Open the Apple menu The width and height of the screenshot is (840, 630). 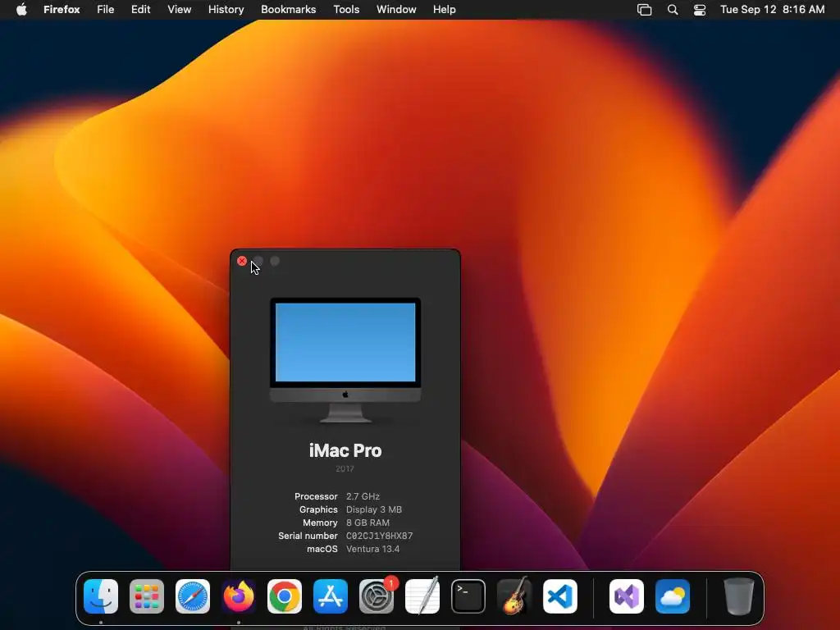coord(21,10)
